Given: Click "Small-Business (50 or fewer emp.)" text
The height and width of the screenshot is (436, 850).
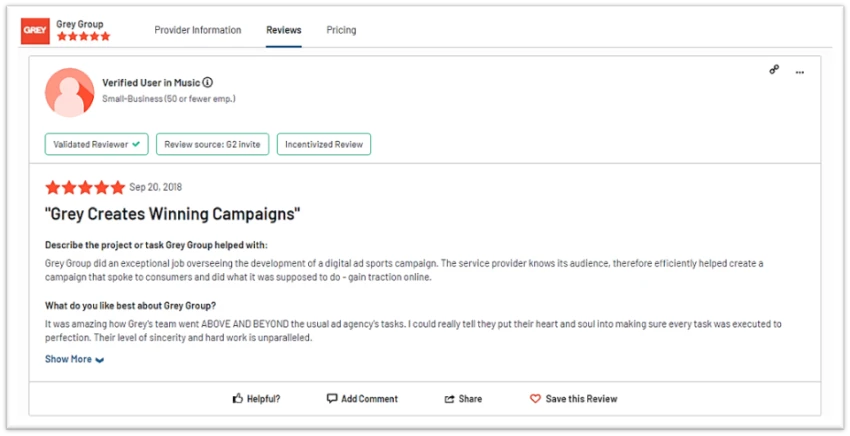Looking at the screenshot, I should [x=169, y=99].
